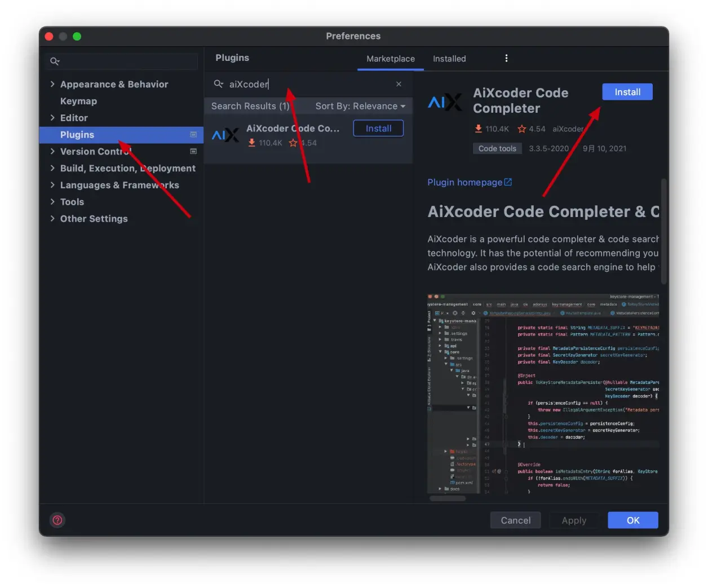Install AiXcoder from the search result row
Viewport: 708px width, 588px height.
pos(378,129)
